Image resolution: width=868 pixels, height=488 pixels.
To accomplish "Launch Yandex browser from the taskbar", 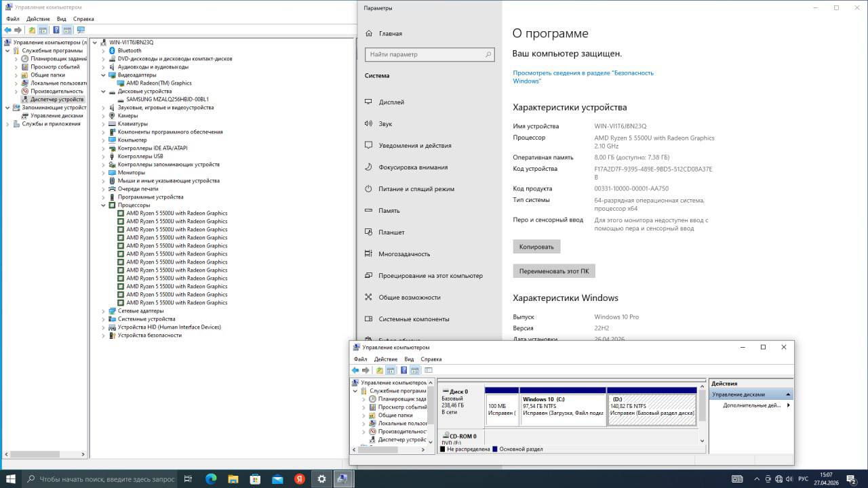I will (x=300, y=479).
